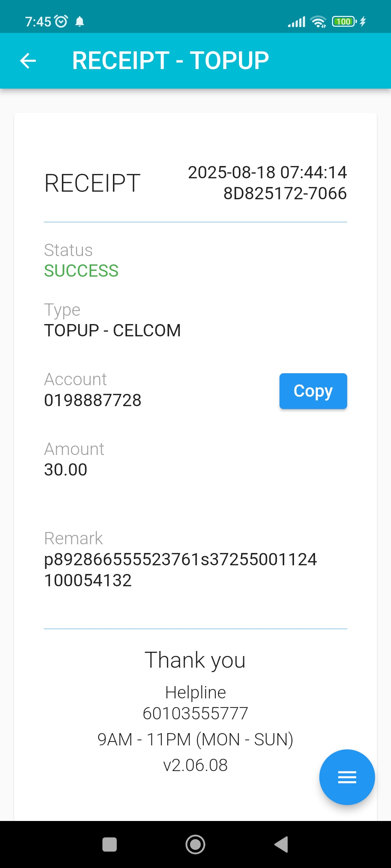Copy the account number
391x868 pixels.
(313, 391)
